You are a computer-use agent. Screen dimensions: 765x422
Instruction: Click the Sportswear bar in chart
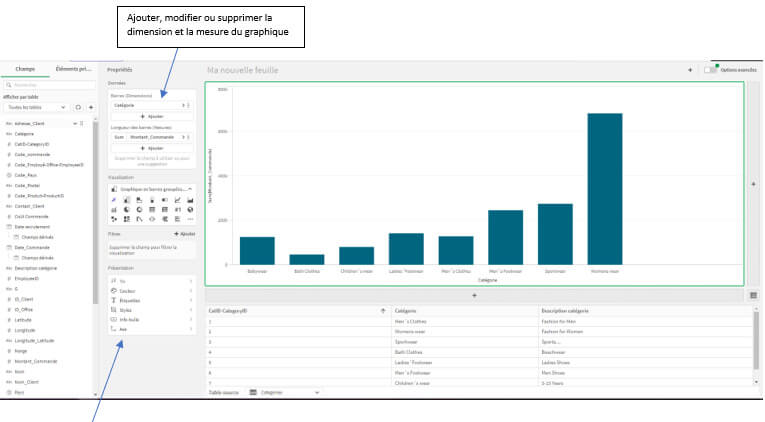555,234
